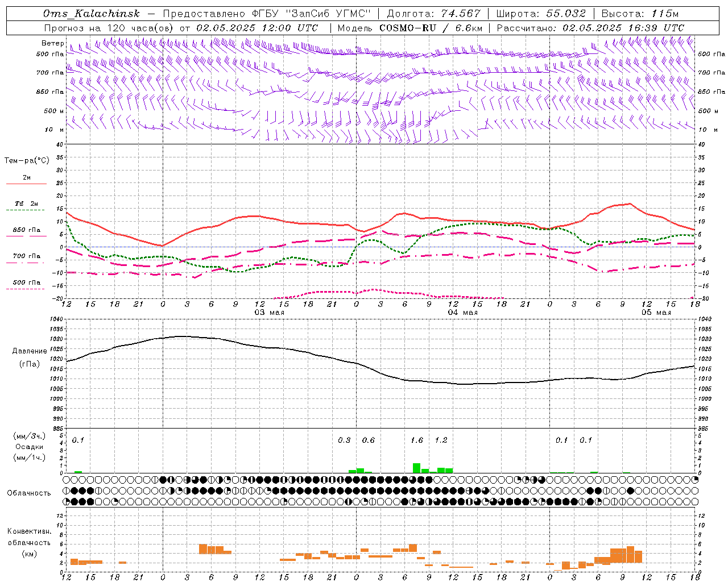Click the forecast length text Прогноз на 120 часа(ов)

(109, 27)
